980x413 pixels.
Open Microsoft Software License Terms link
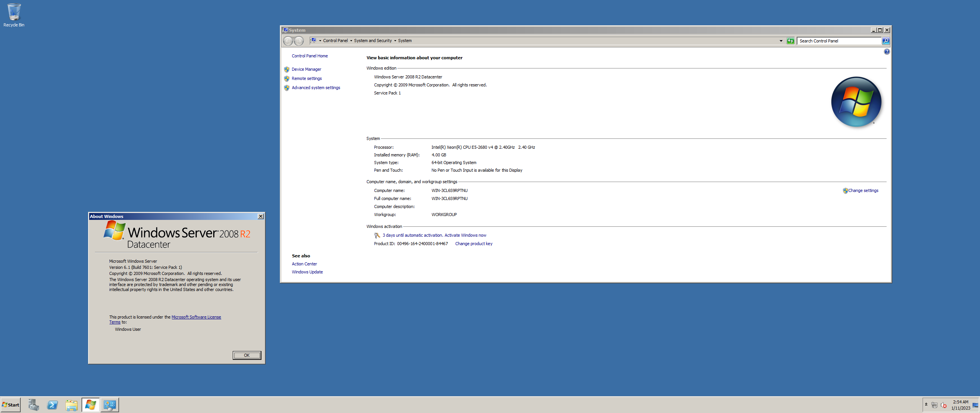196,317
